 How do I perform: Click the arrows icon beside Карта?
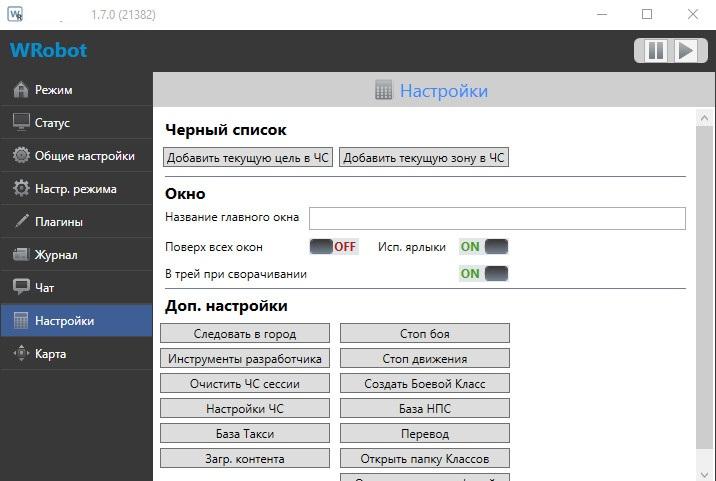[21, 354]
